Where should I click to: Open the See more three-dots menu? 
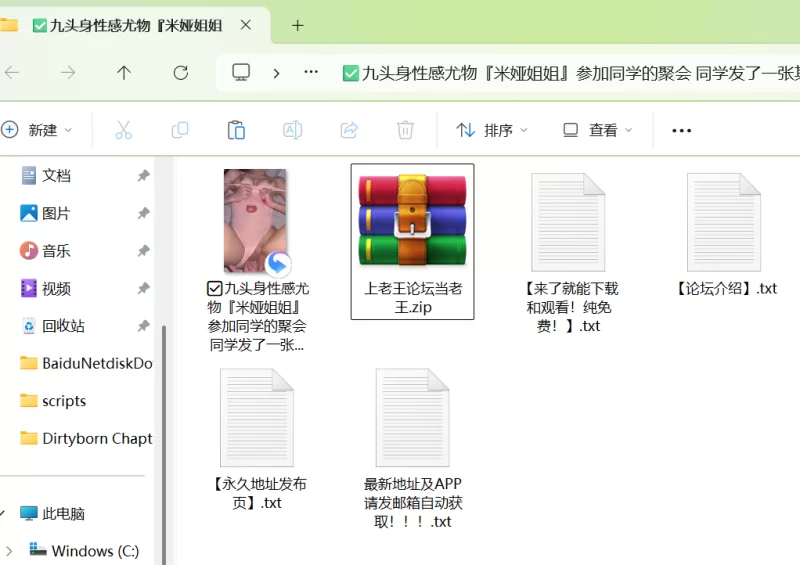[682, 130]
